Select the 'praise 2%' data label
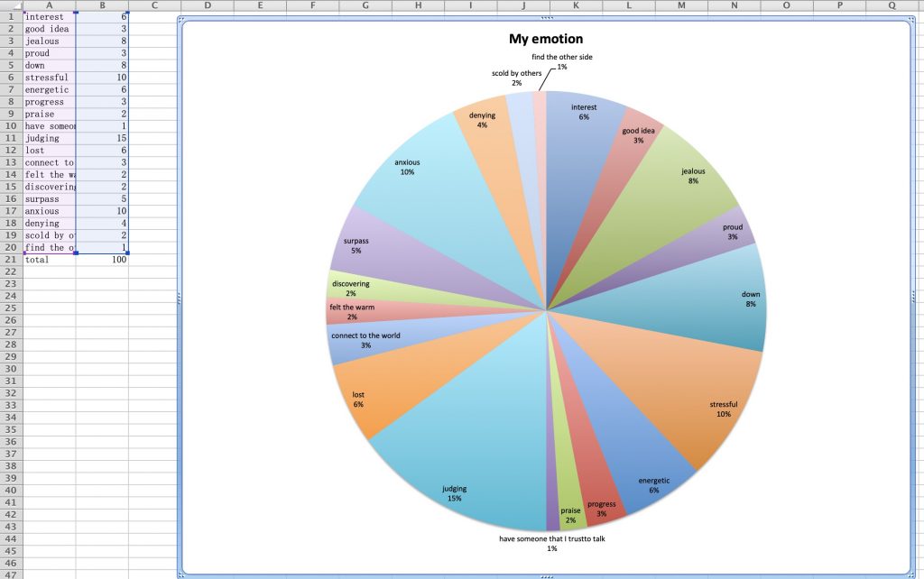924x579 pixels. coord(570,515)
